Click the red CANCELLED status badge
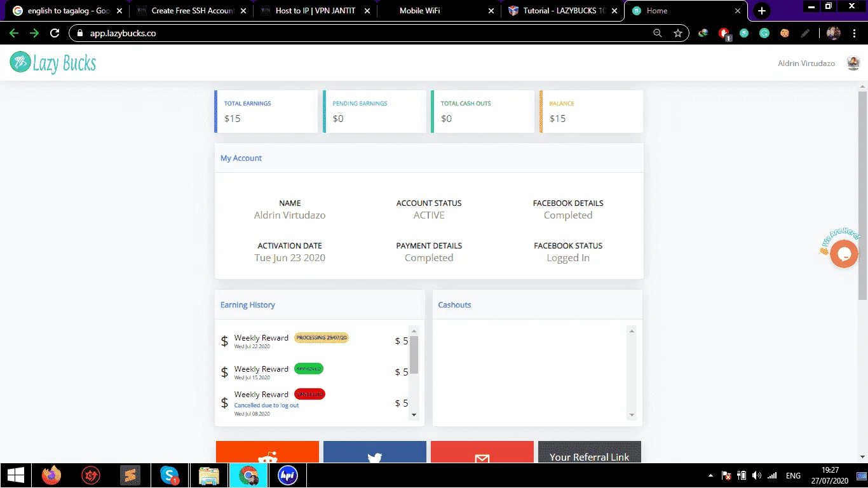The height and width of the screenshot is (488, 868). point(309,394)
